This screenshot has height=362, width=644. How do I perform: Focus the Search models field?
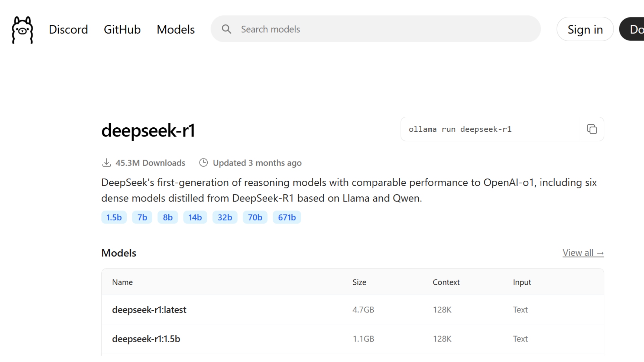[376, 29]
